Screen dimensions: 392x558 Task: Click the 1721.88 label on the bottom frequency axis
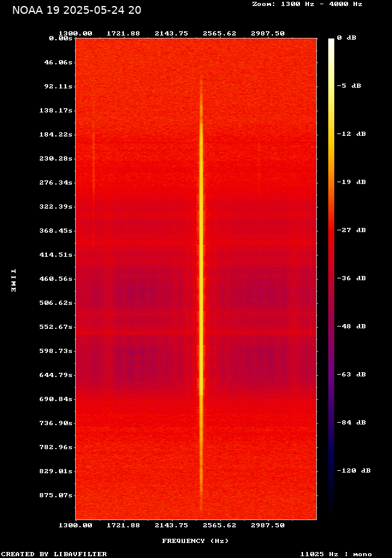[x=123, y=526]
